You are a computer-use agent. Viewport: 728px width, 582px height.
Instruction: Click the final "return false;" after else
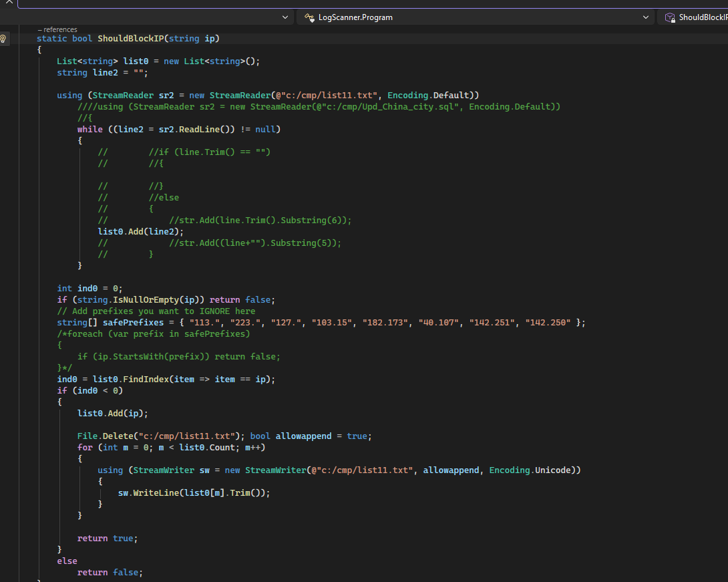(x=110, y=573)
